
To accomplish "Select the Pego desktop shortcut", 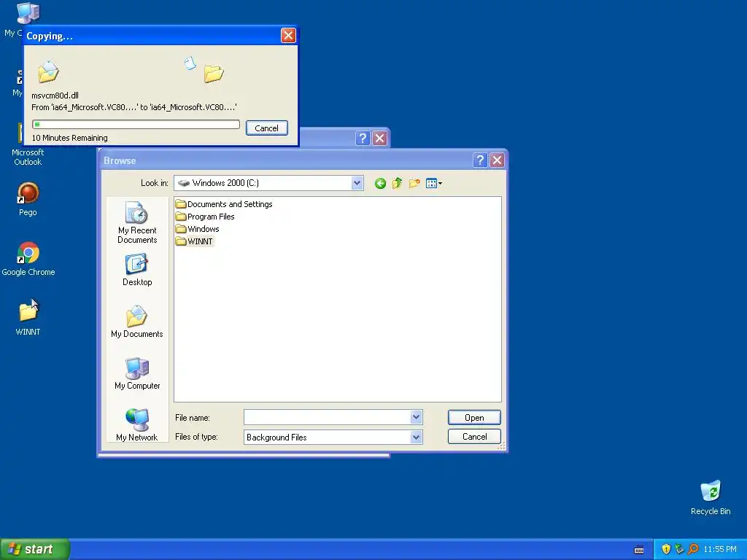I will click(28, 200).
